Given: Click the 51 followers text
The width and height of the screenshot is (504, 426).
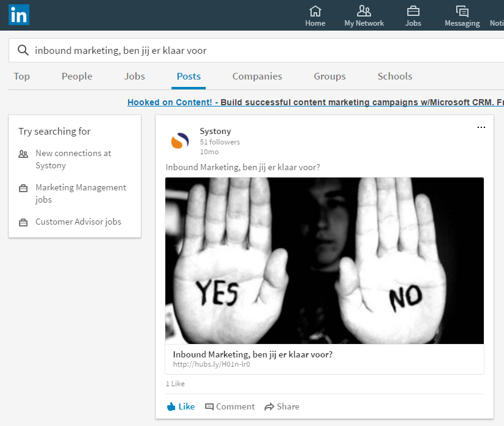Looking at the screenshot, I should coord(220,142).
